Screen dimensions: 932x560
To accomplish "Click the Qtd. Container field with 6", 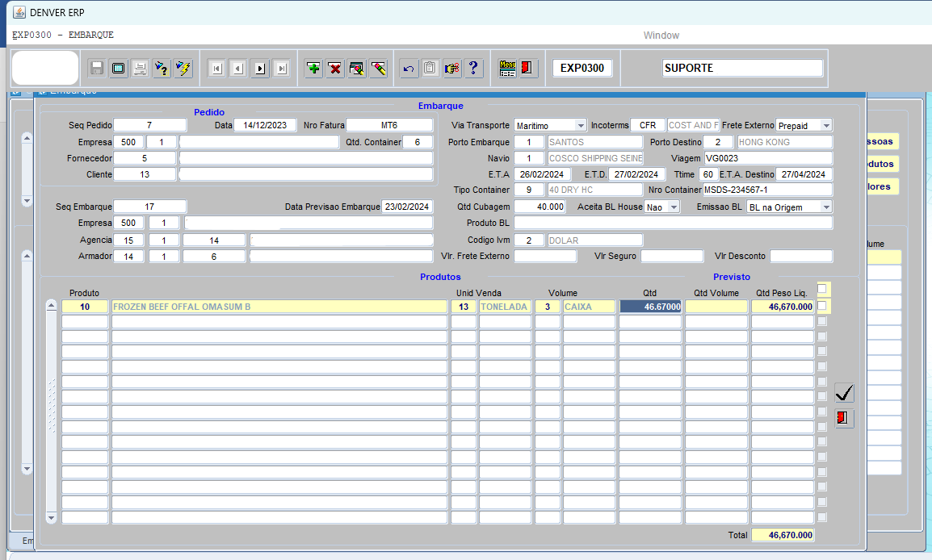I will click(x=418, y=142).
